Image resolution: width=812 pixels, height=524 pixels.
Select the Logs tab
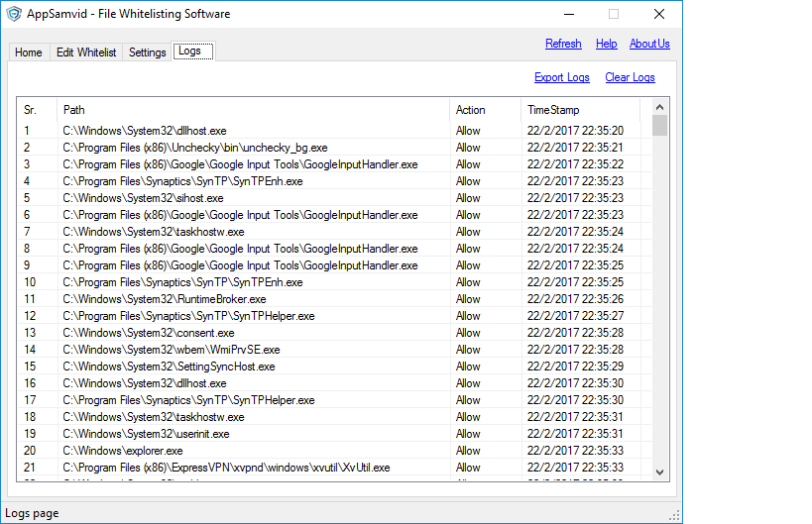tap(189, 52)
